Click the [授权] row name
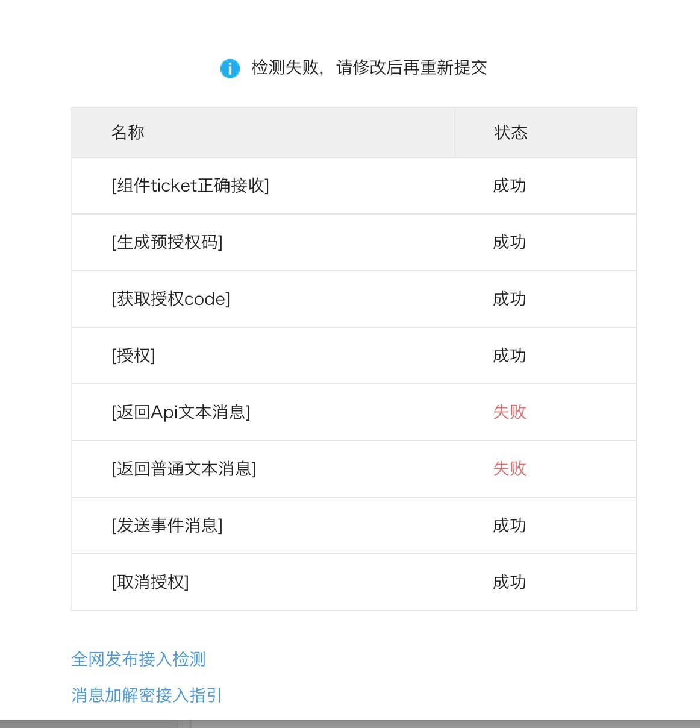The image size is (700, 728). (x=133, y=356)
